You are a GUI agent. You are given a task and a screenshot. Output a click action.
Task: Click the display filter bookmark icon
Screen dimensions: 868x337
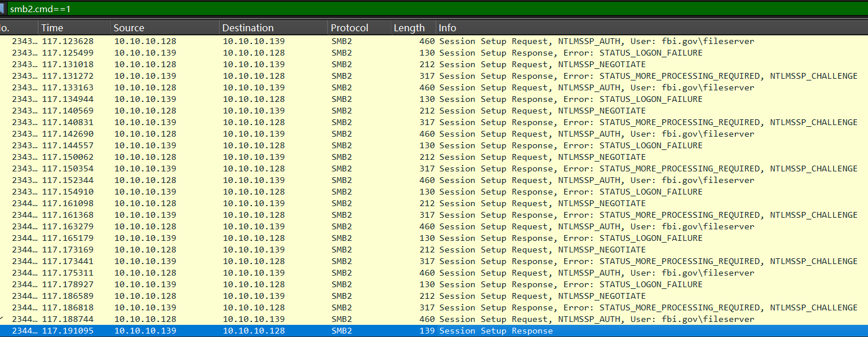point(2,9)
